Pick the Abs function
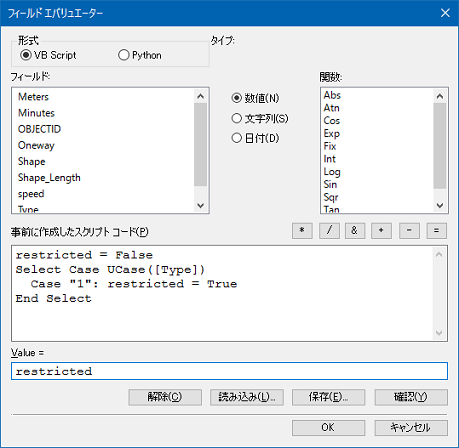The image size is (459, 448). [332, 95]
